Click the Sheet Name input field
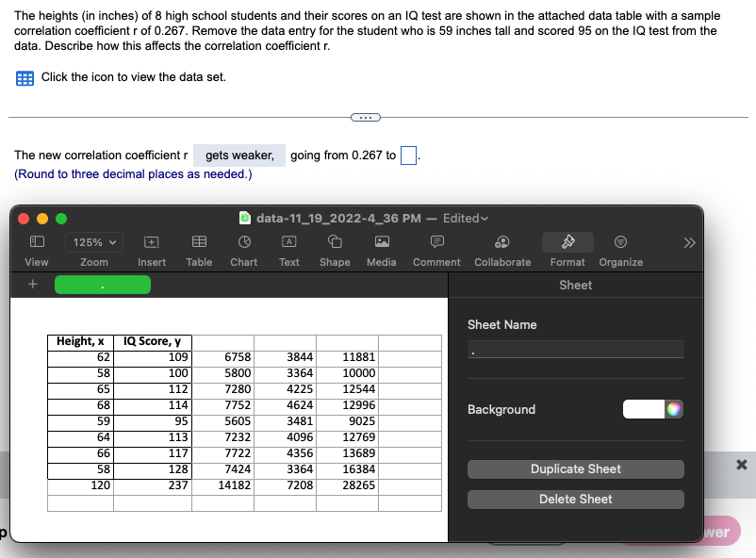Image resolution: width=756 pixels, height=558 pixels. [x=576, y=349]
